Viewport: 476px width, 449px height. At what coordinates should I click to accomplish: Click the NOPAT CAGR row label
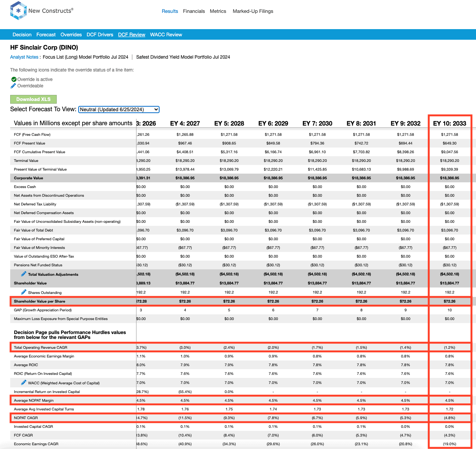(26, 418)
